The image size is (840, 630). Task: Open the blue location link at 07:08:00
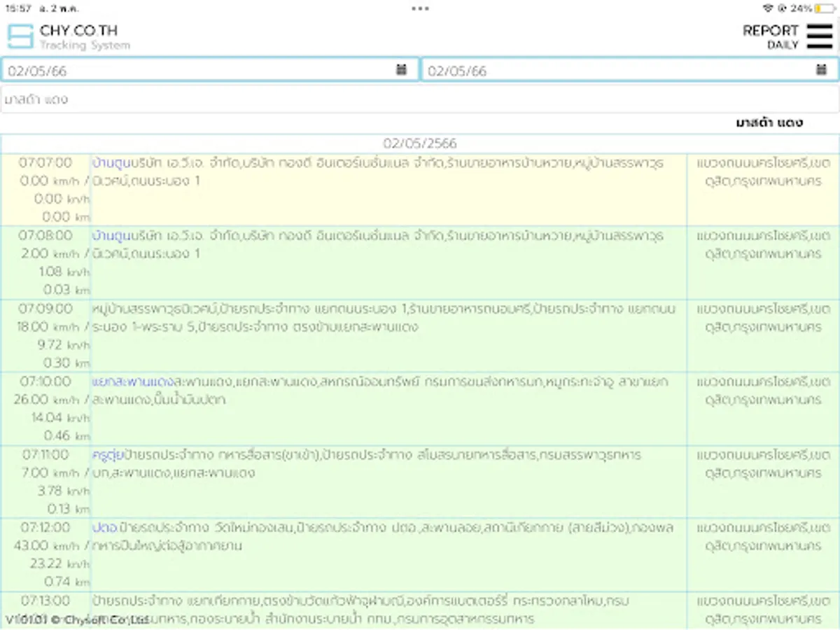click(111, 235)
